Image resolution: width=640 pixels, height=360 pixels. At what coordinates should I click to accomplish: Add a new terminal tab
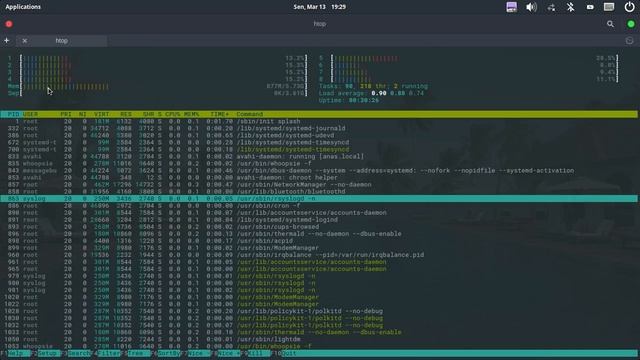(7, 40)
